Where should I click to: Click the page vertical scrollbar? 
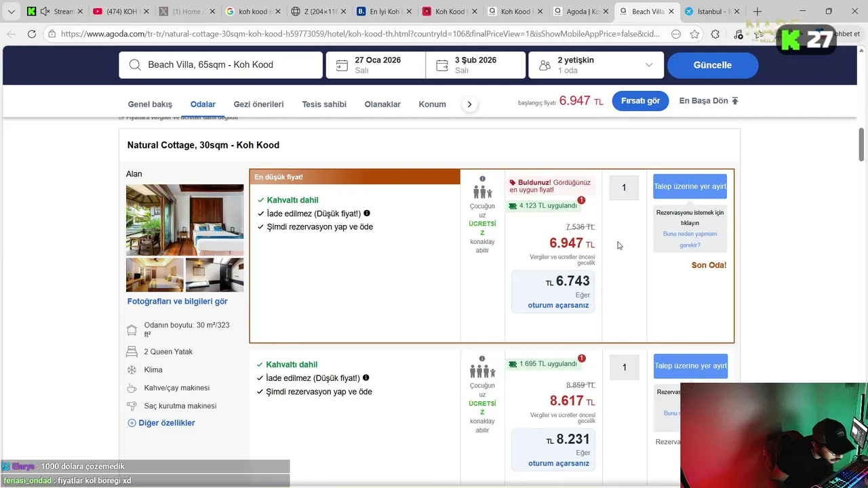tap(862, 145)
